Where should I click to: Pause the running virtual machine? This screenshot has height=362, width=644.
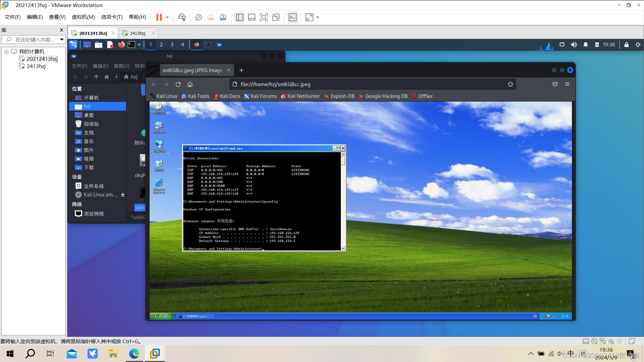(x=158, y=17)
